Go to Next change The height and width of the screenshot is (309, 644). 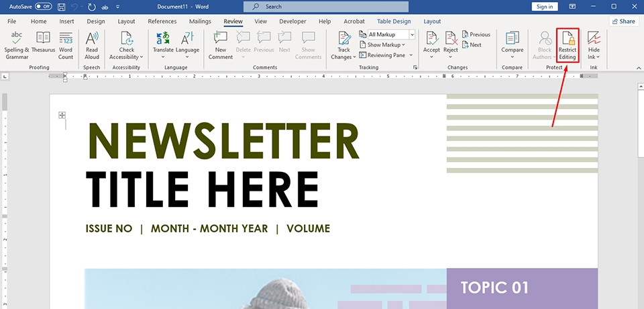point(472,45)
